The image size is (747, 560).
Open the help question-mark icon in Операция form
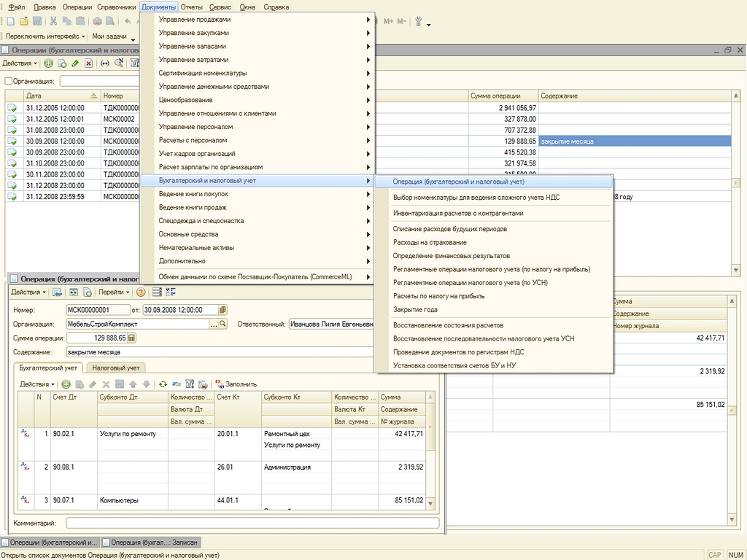(141, 292)
